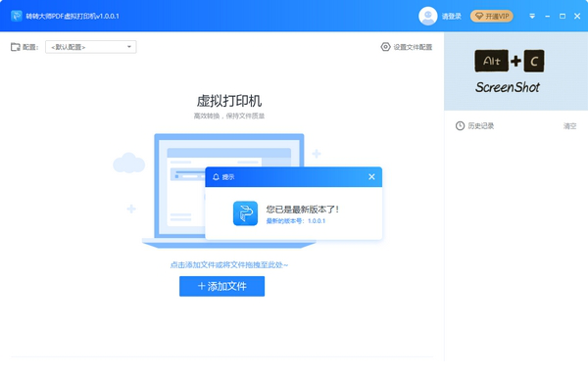Click the 虚拟打印机 heading

[x=229, y=101]
